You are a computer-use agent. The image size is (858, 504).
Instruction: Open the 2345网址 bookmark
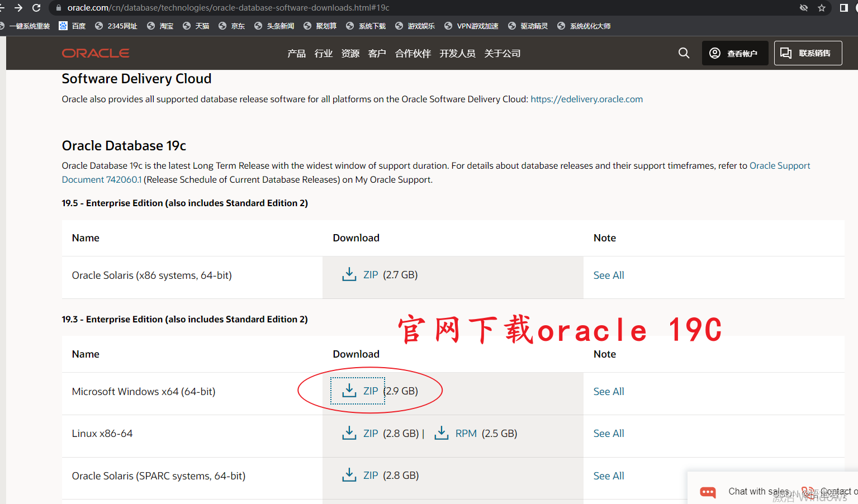pyautogui.click(x=116, y=26)
